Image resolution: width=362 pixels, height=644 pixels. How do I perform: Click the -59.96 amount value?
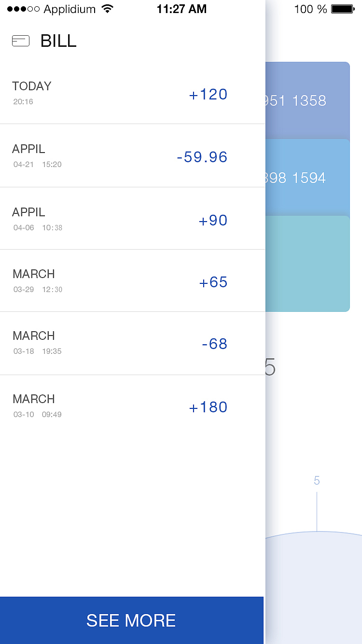202,157
